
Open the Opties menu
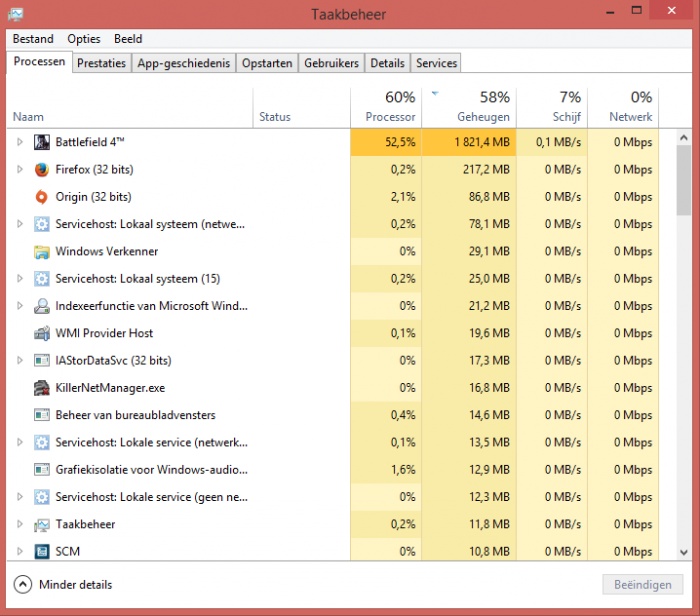[84, 39]
